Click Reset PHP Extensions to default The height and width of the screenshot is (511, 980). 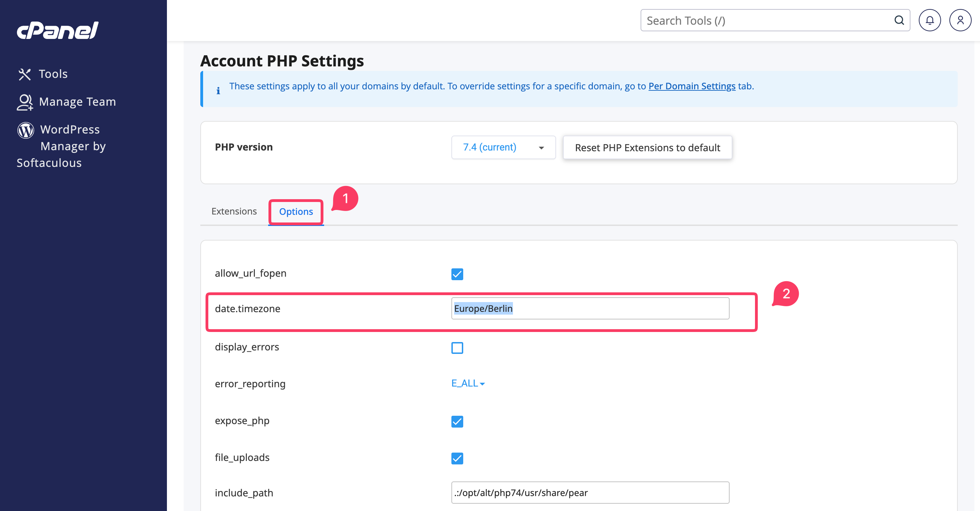(648, 147)
